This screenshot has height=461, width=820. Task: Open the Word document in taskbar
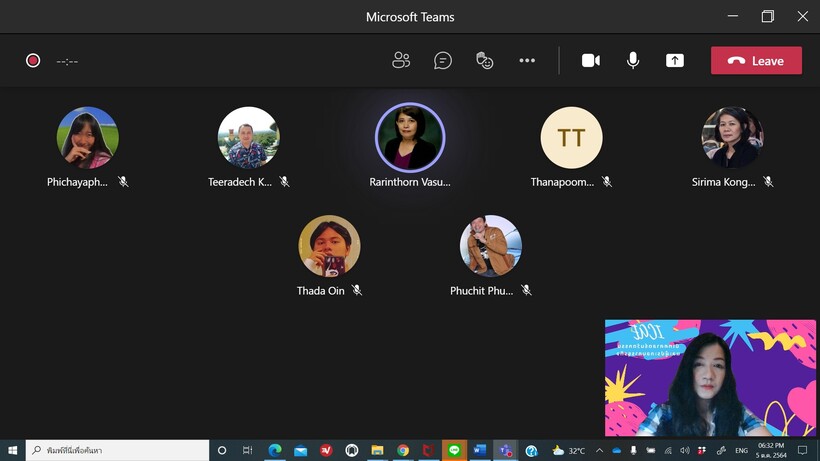coord(479,451)
